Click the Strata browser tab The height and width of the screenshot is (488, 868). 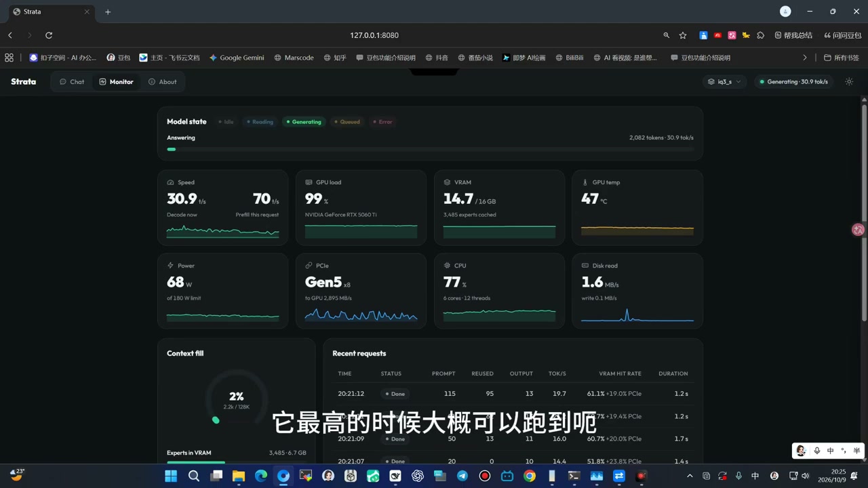(x=51, y=12)
